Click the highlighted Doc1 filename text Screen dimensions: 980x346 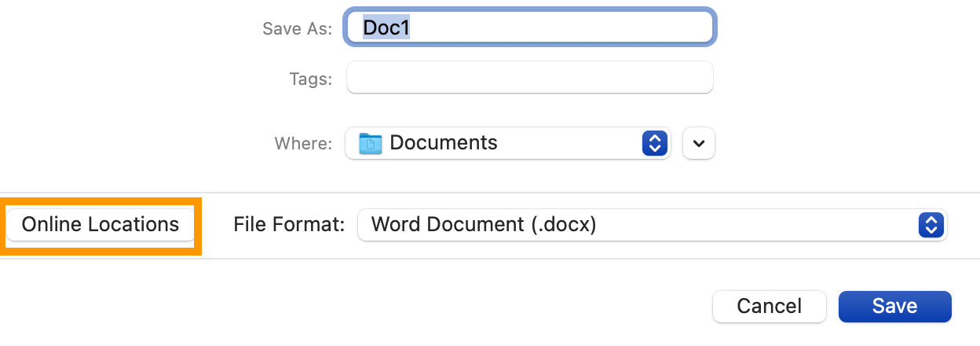coord(386,28)
